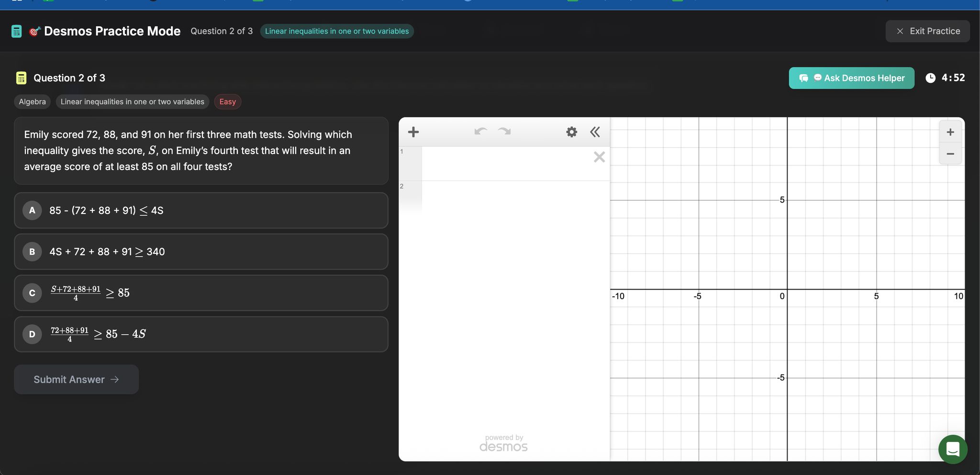Ask Desmos Helper for assistance
This screenshot has width=980, height=475.
851,78
